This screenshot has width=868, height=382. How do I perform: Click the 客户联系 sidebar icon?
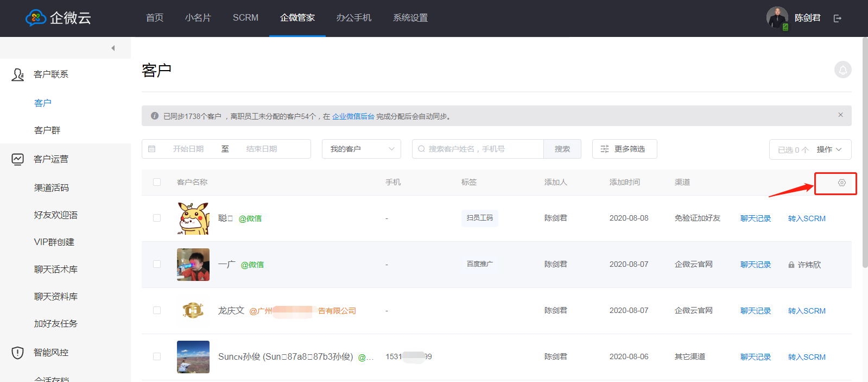(18, 74)
